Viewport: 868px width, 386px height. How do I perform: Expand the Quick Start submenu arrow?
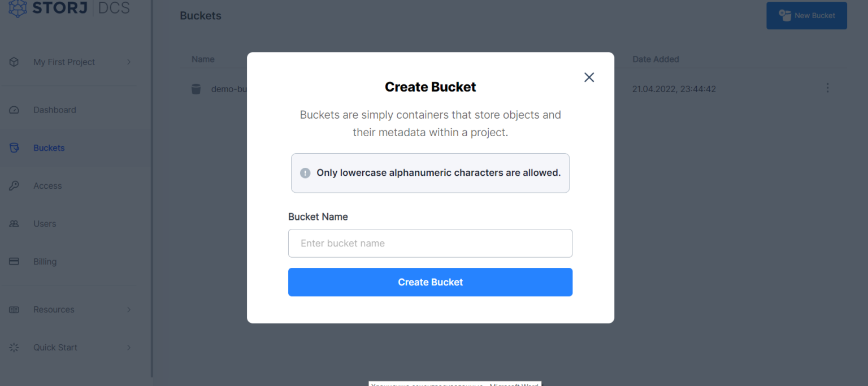[129, 347]
